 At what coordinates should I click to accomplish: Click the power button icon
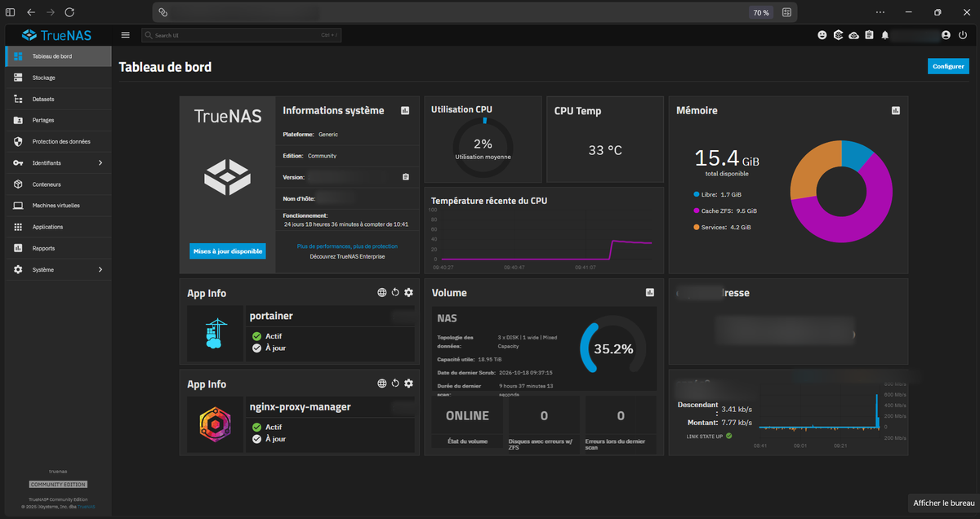click(x=963, y=35)
